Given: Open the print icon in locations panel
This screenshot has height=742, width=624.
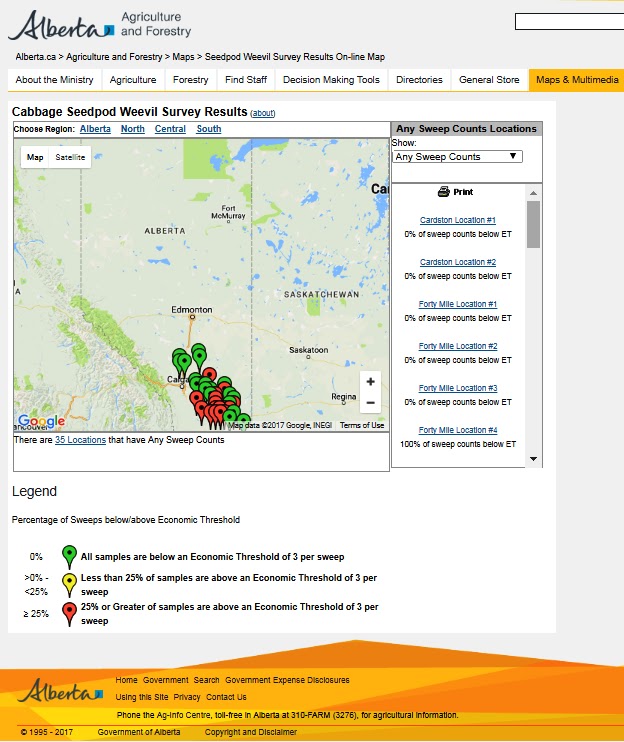Looking at the screenshot, I should pos(443,192).
